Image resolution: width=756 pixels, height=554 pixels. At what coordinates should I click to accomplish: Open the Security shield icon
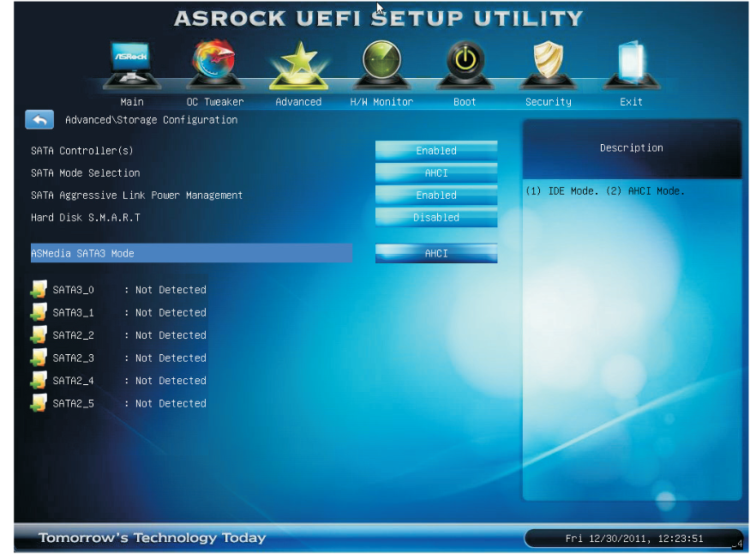(x=549, y=65)
